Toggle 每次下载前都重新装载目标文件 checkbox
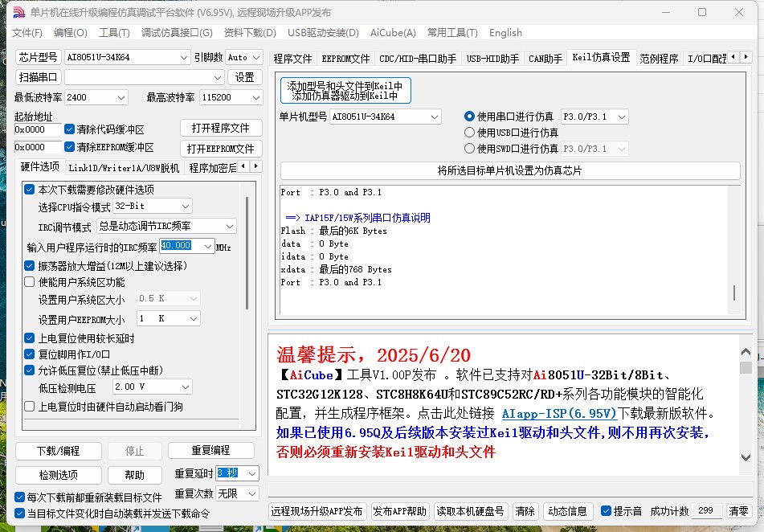Viewport: 764px width, 532px height. [19, 497]
